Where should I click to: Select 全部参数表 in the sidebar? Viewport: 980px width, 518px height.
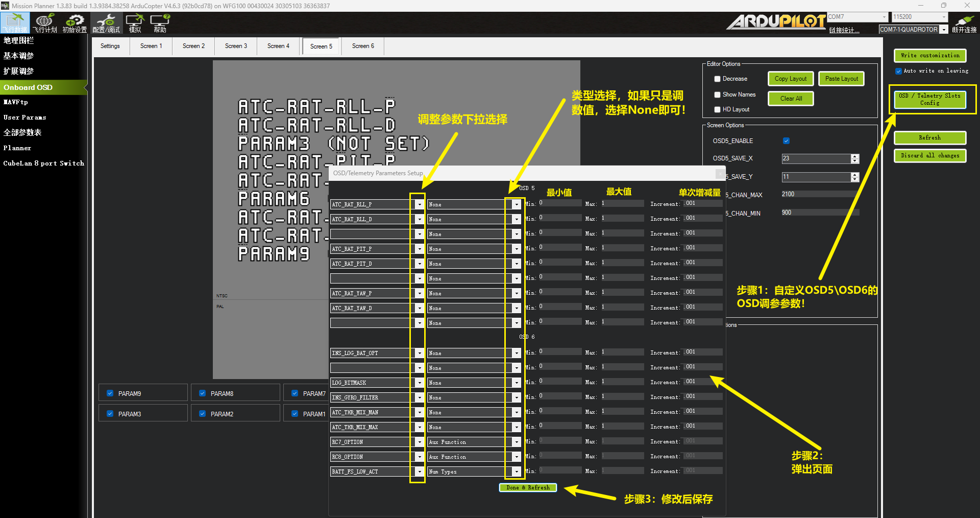click(x=22, y=132)
